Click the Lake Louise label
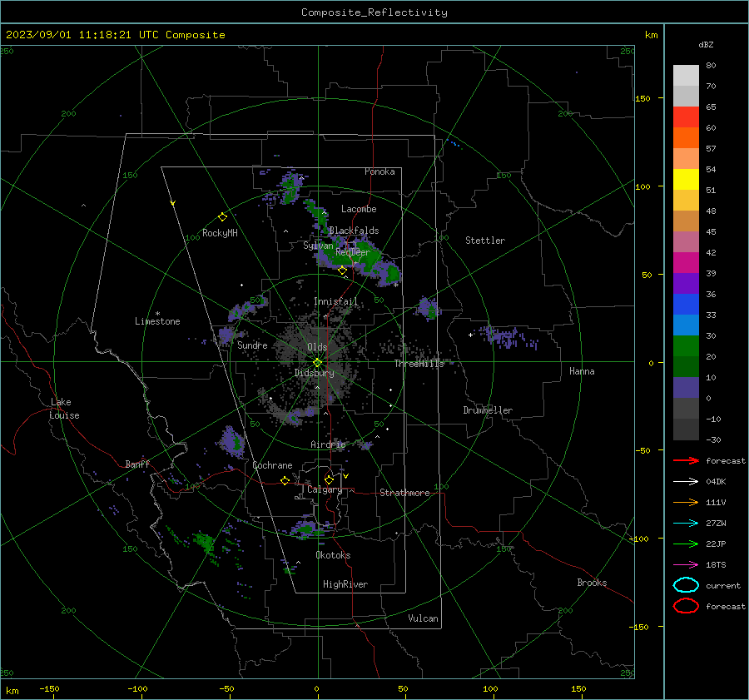This screenshot has width=749, height=700. [64, 409]
